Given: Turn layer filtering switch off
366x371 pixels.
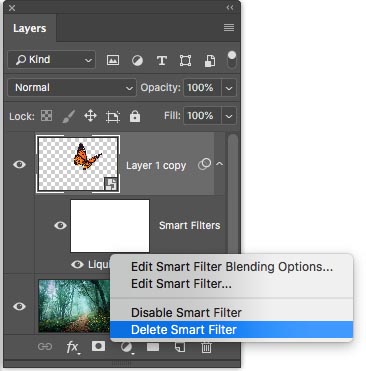Looking at the screenshot, I should pos(232,60).
